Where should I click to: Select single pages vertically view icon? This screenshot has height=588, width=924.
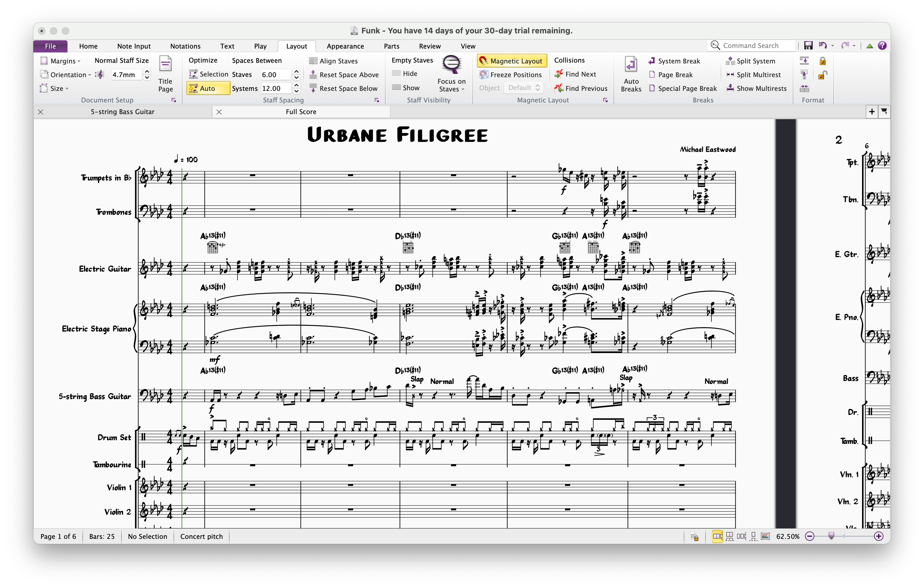coord(753,536)
